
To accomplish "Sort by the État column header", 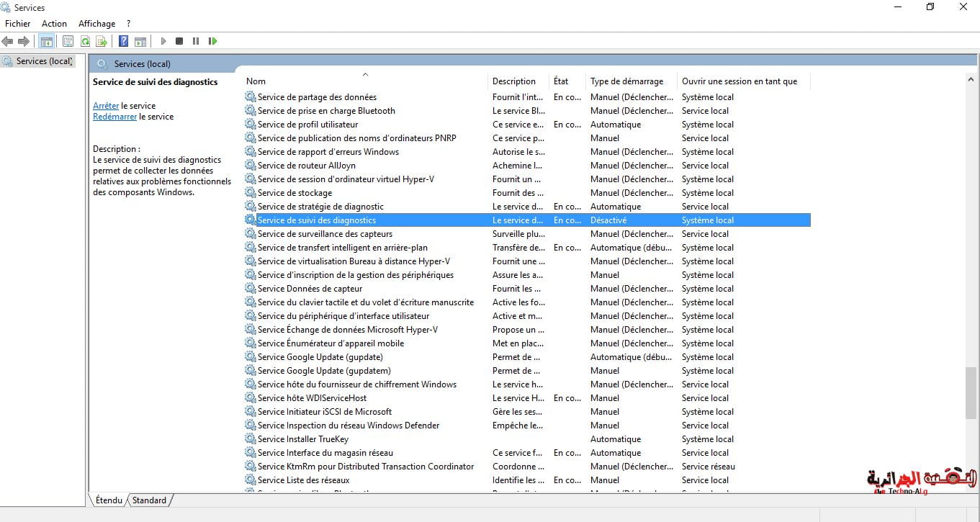I will coord(561,81).
